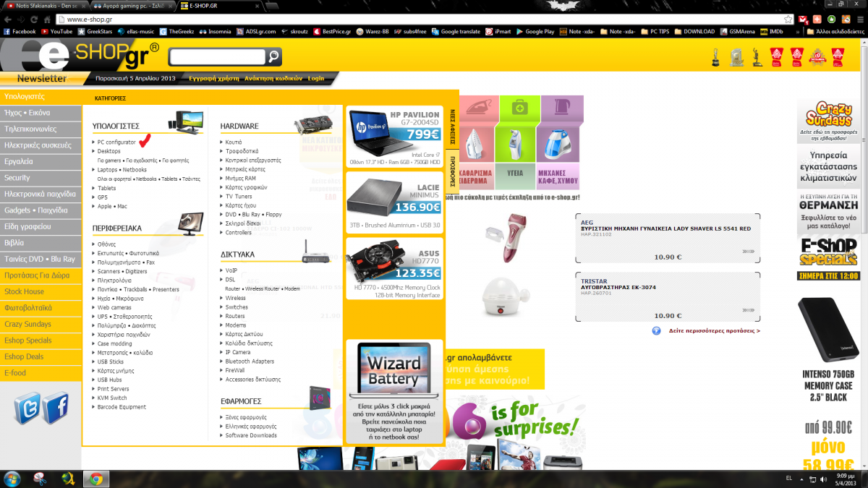Image resolution: width=868 pixels, height=488 pixels.
Task: Click Ανάκτηση κωδικών link
Action: point(273,78)
